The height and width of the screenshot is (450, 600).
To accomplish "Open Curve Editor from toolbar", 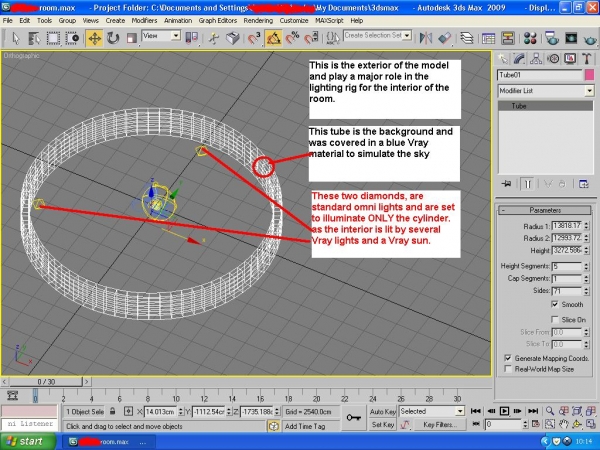I will 488,38.
